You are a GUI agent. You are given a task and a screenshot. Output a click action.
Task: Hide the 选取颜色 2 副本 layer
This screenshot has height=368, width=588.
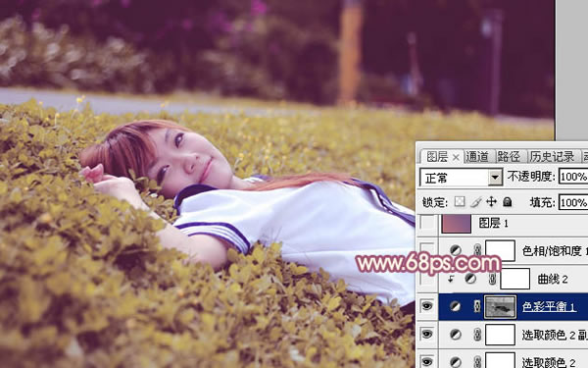426,335
